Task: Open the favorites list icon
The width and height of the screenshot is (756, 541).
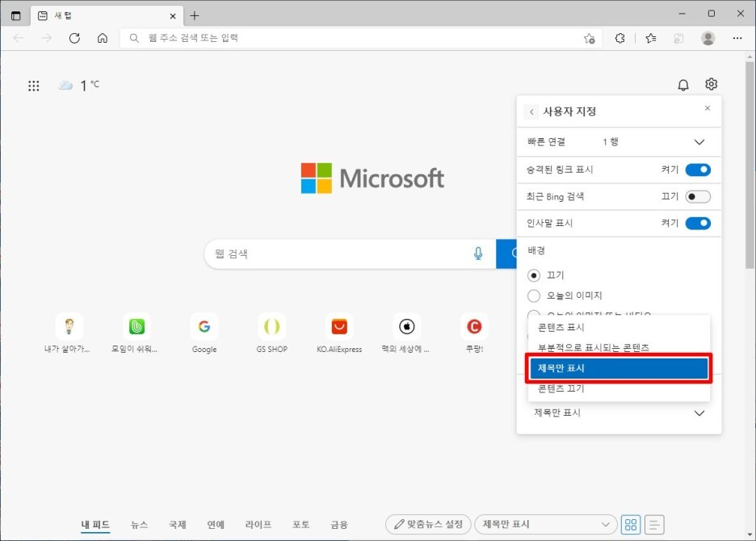Action: tap(650, 38)
